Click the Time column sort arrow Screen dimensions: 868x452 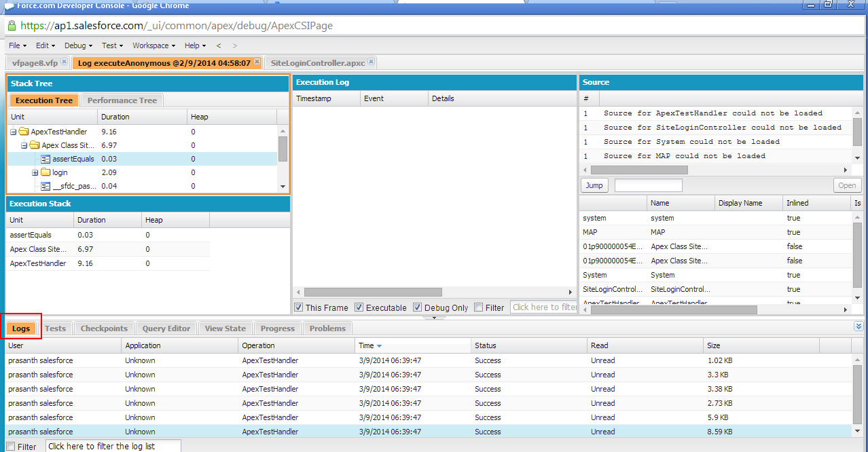pos(379,346)
